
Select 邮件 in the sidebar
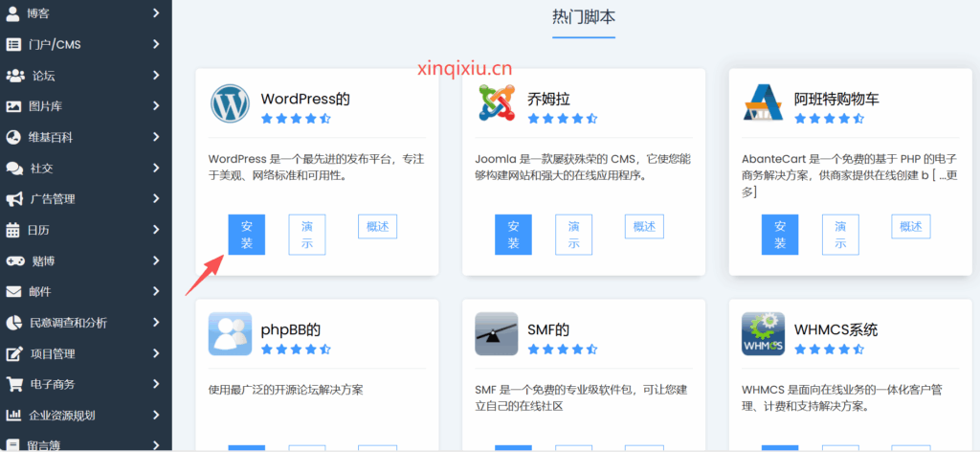click(40, 291)
